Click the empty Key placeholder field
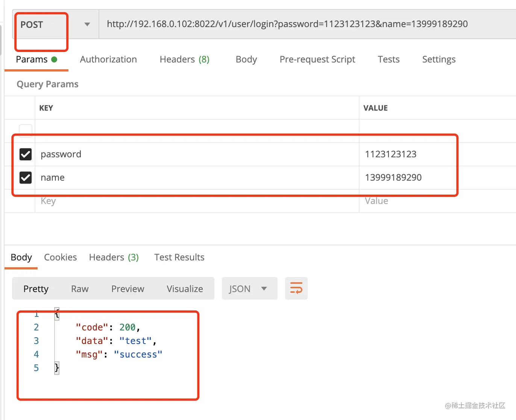516x420 pixels. point(197,201)
